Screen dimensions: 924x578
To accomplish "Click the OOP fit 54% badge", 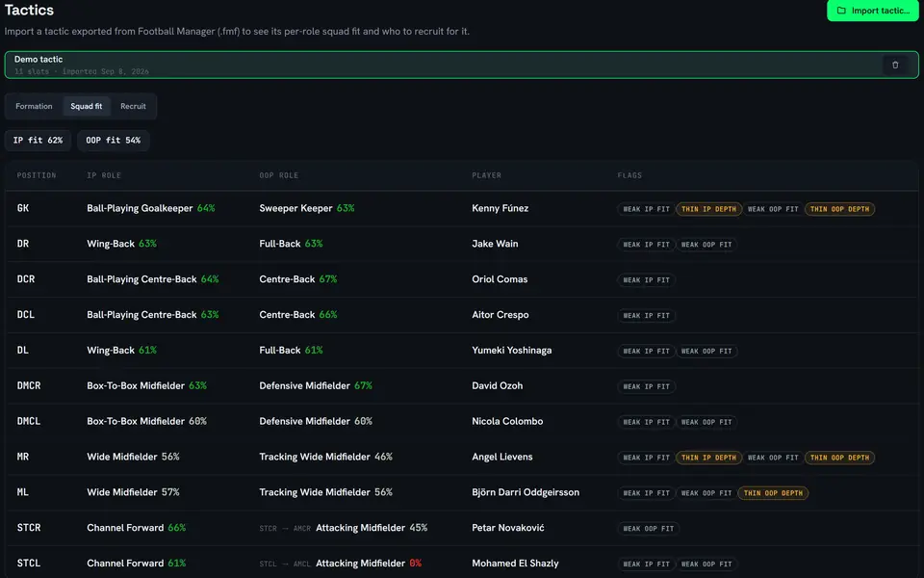I will (x=114, y=141).
